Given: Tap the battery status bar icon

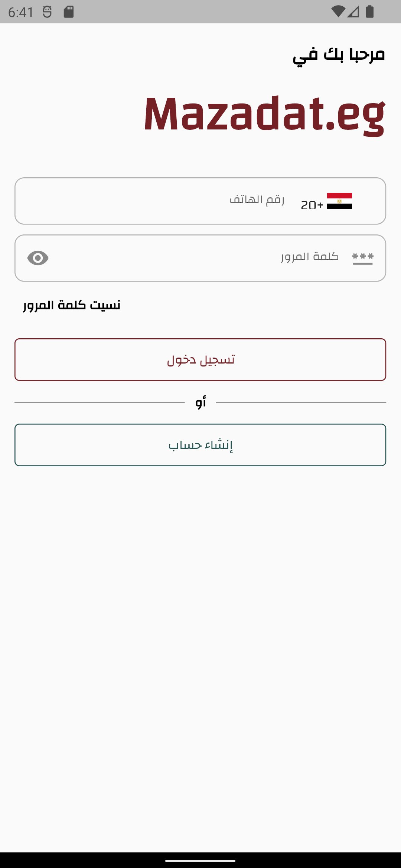Looking at the screenshot, I should 370,11.
